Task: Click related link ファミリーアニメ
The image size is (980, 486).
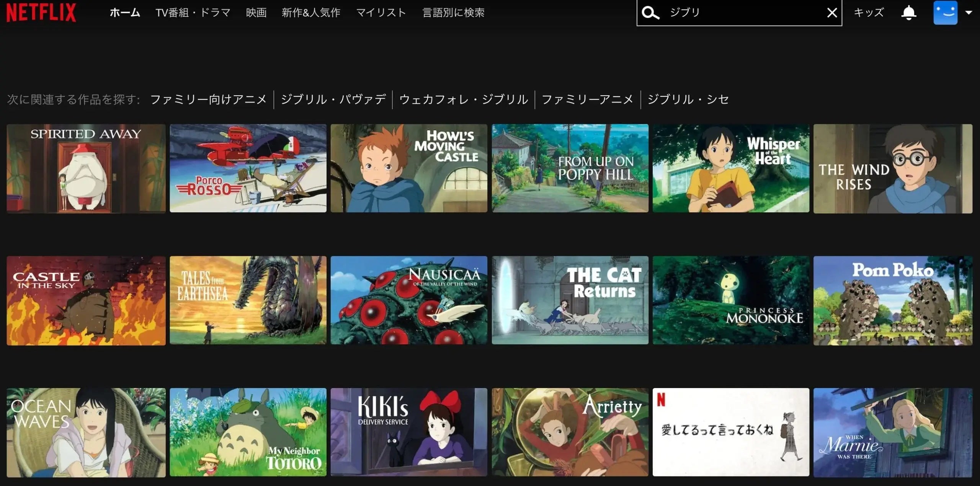Action: tap(588, 99)
